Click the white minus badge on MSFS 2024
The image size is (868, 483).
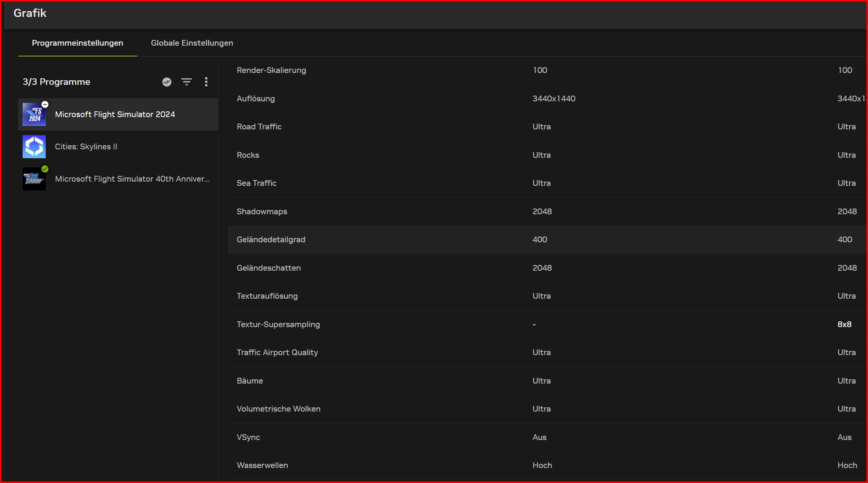(45, 104)
